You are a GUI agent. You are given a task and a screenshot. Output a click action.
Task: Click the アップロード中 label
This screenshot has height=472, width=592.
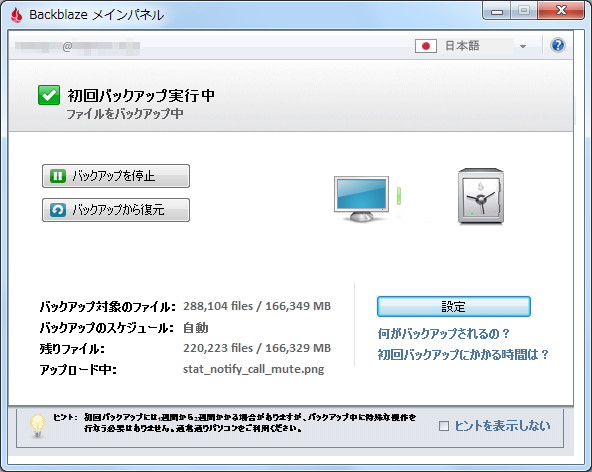point(78,370)
